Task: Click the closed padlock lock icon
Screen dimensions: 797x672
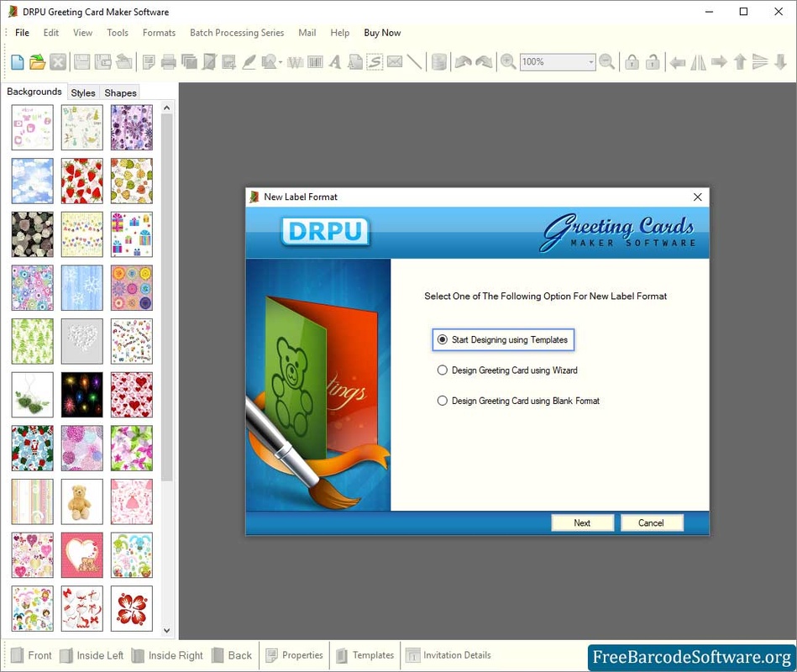Action: [x=632, y=61]
